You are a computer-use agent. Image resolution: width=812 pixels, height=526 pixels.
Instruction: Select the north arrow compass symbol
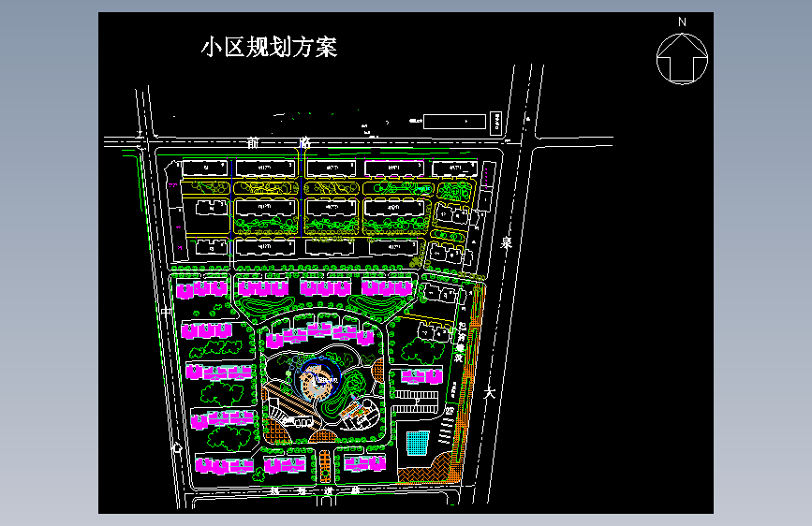[682, 59]
